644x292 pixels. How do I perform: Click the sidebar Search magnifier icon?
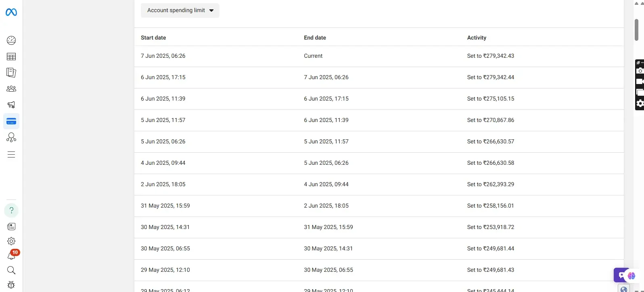tap(11, 270)
